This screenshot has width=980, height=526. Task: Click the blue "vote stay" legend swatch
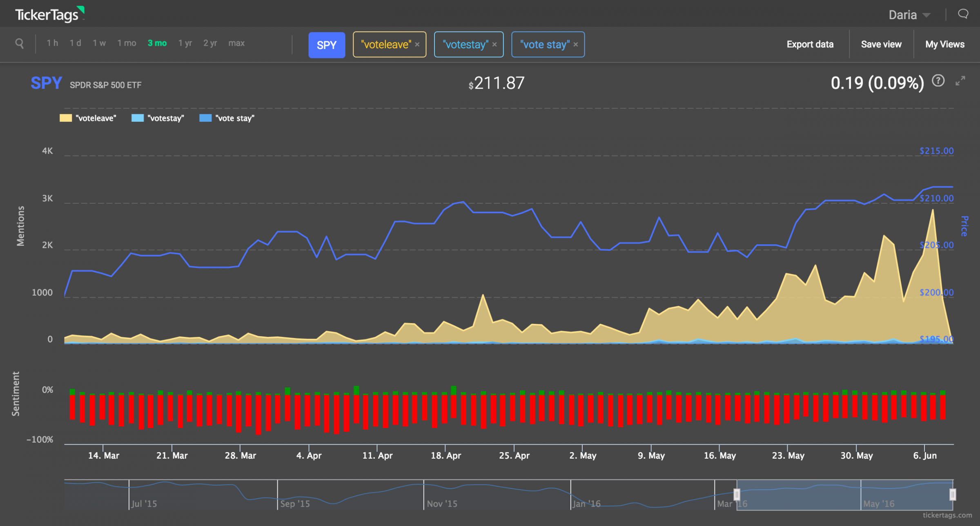205,118
